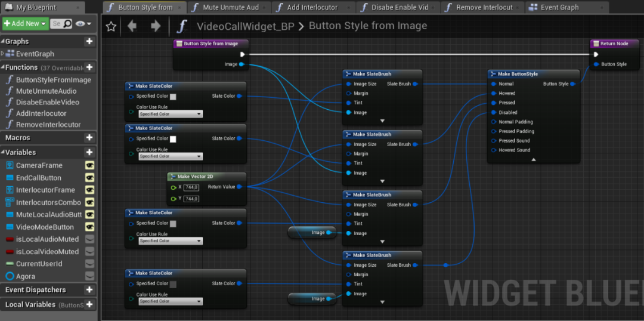Click fourth Make SlateColor dark color swatch

coord(173,284)
